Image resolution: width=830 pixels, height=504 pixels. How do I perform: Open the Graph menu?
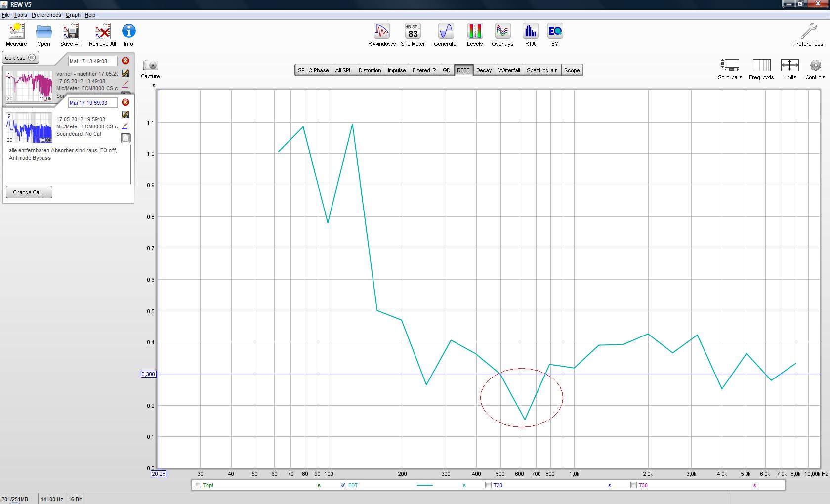[73, 15]
